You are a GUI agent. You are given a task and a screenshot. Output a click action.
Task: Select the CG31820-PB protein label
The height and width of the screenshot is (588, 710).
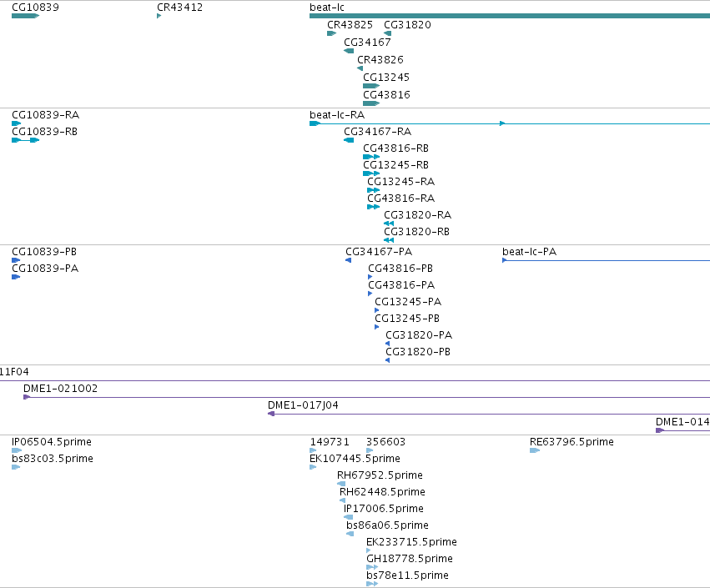pyautogui.click(x=418, y=352)
